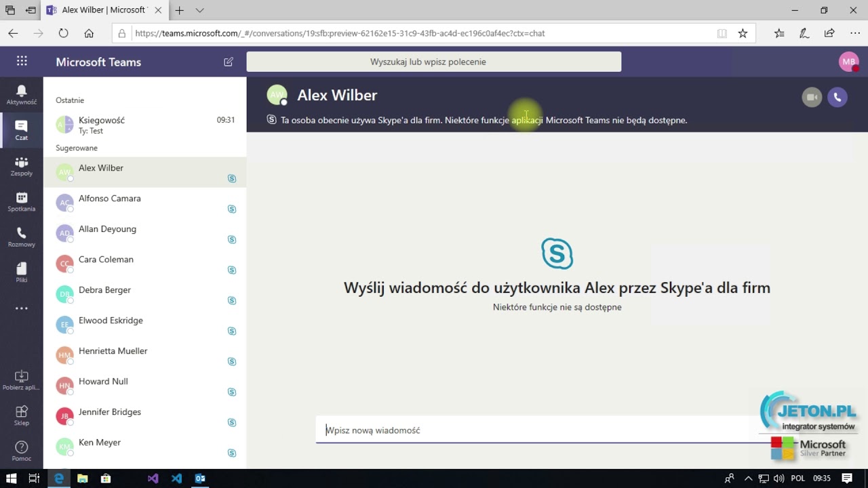Image resolution: width=868 pixels, height=488 pixels.
Task: Open the Aktywność activity feed
Action: pyautogui.click(x=22, y=95)
